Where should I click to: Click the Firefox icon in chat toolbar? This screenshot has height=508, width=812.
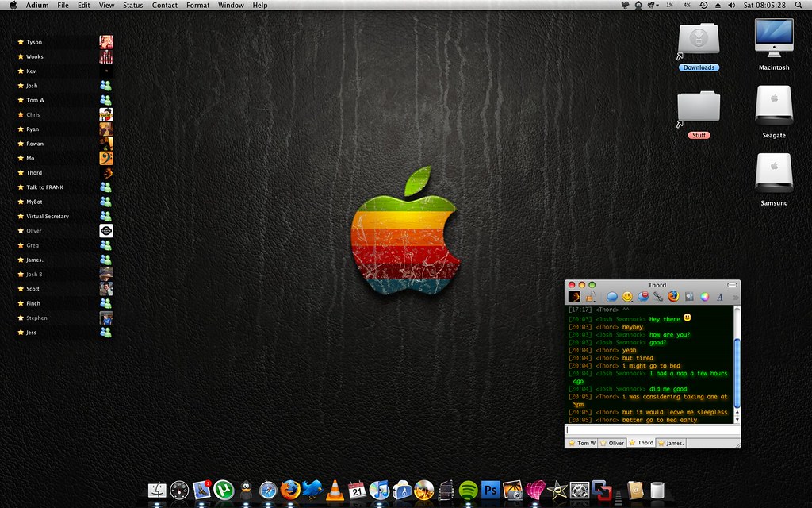673,297
